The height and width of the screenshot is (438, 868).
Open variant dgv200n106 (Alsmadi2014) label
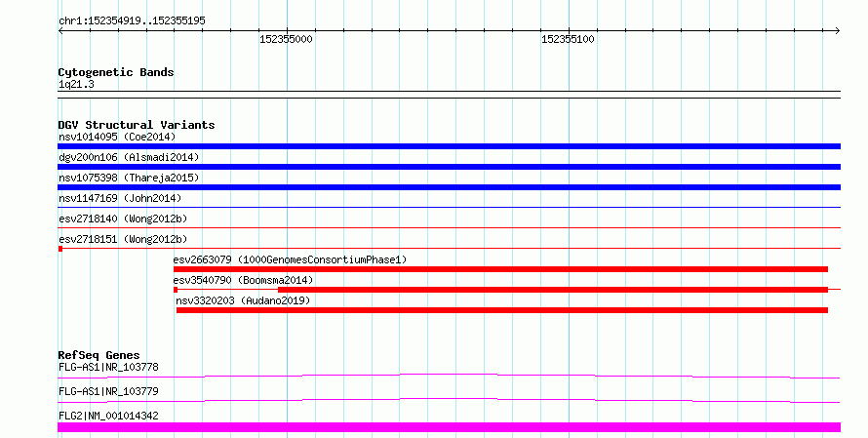(x=129, y=157)
